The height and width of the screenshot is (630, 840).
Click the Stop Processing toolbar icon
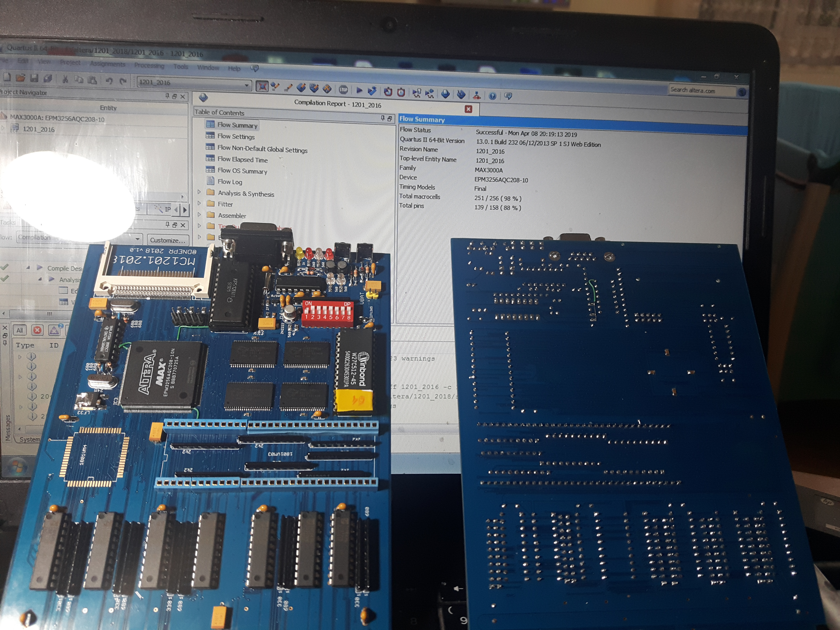(x=343, y=90)
